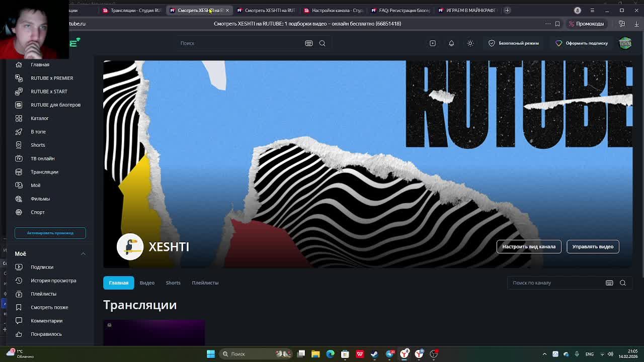Screen dimensions: 644x362
Task: Open the user avatar menu
Action: (x=625, y=43)
